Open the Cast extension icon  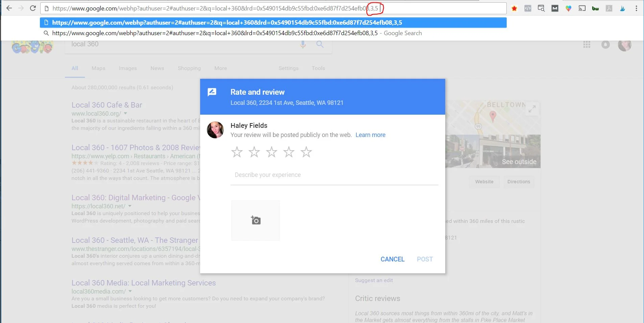click(582, 8)
